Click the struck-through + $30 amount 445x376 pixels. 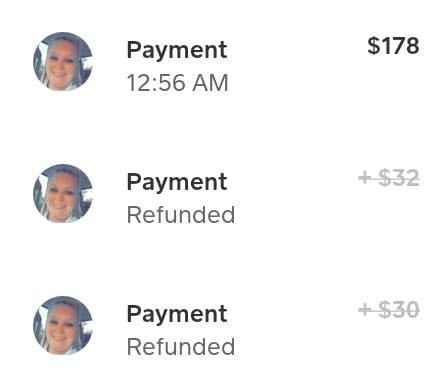click(x=389, y=310)
